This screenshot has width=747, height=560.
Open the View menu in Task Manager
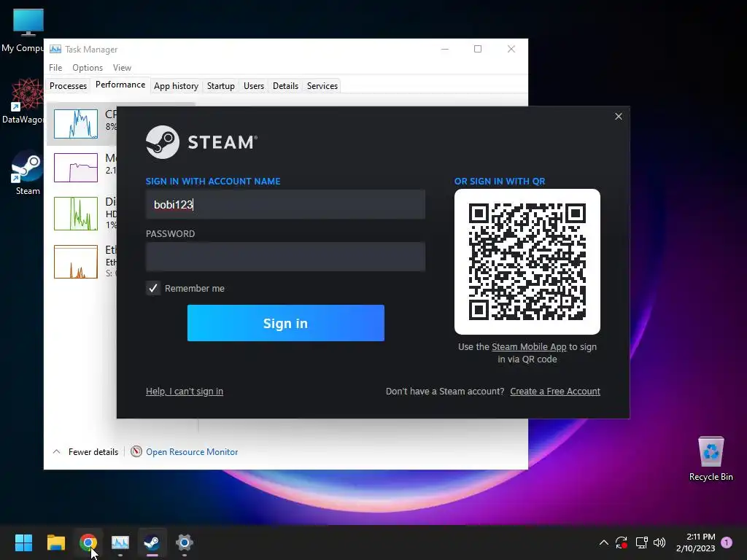pyautogui.click(x=122, y=68)
